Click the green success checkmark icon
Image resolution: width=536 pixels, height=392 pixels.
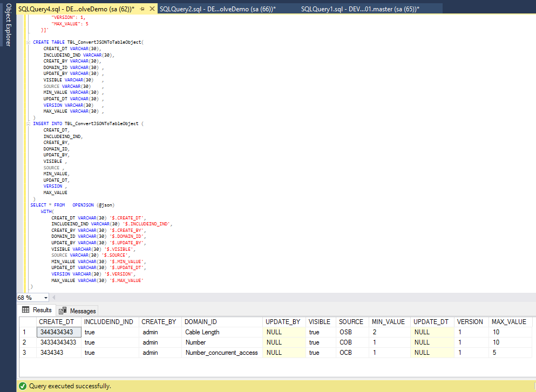23,386
